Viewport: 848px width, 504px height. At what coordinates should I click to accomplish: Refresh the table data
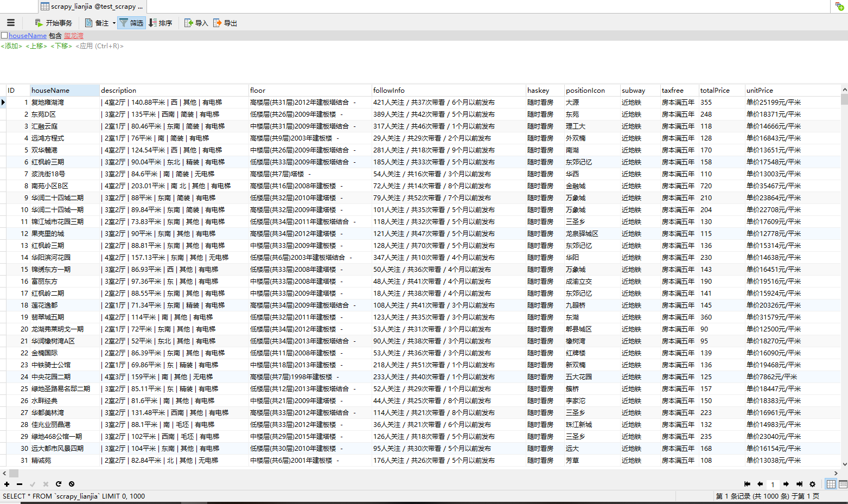pos(59,484)
